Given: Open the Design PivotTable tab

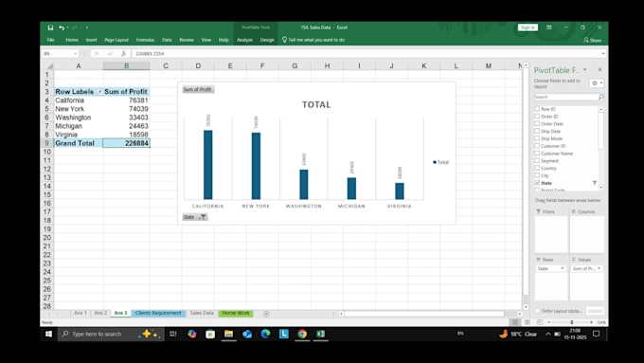Looking at the screenshot, I should pos(267,40).
